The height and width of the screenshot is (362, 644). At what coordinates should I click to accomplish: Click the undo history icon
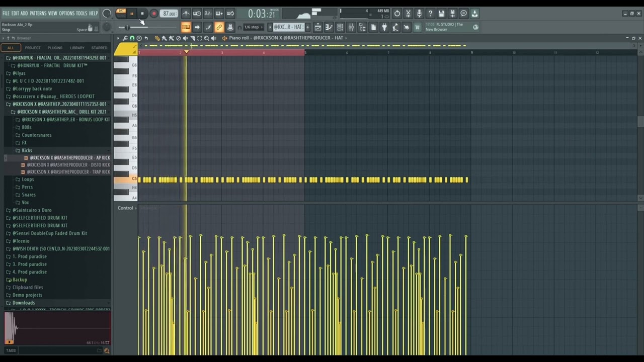coord(397,14)
